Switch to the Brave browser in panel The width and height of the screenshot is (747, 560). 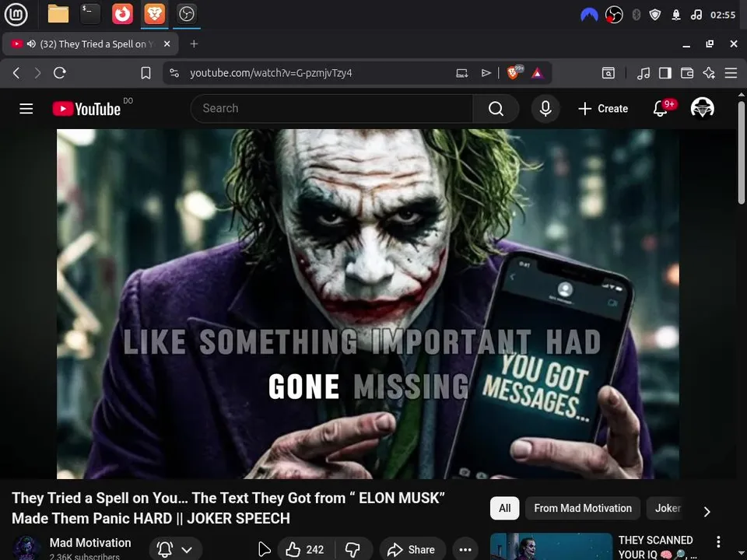tap(154, 14)
